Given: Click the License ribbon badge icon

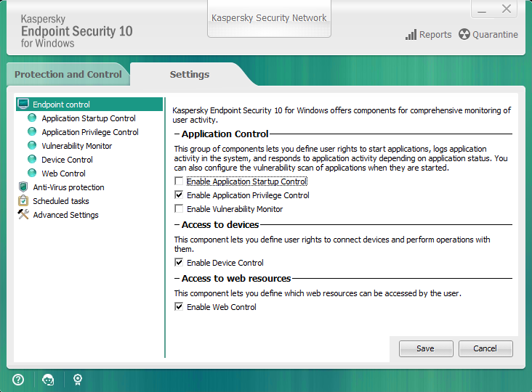Looking at the screenshot, I should click(77, 379).
